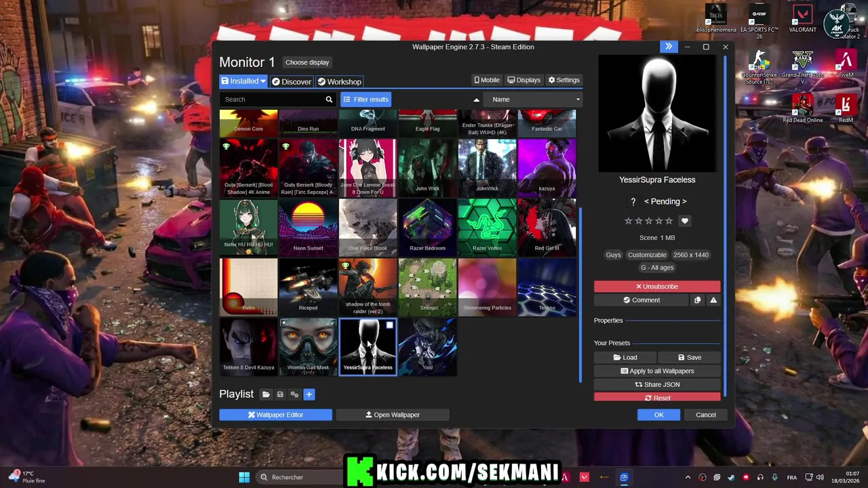
Task: Select the Neon Sunset wallpaper
Action: [308, 227]
